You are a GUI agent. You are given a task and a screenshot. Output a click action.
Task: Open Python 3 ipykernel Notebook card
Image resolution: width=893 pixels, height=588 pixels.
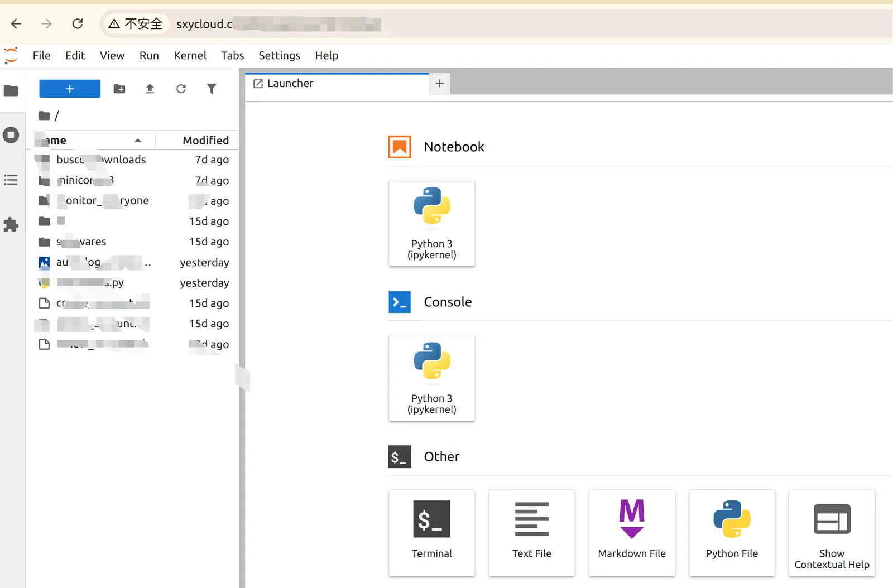click(431, 223)
